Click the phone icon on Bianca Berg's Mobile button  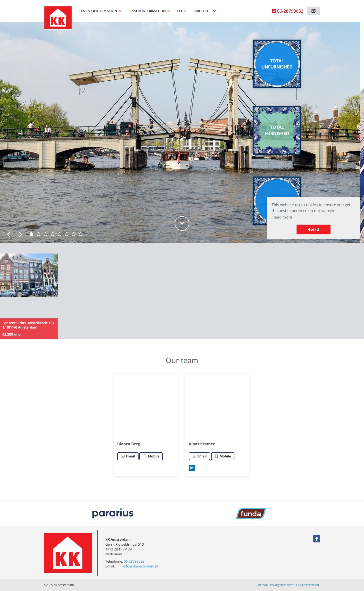pos(145,456)
